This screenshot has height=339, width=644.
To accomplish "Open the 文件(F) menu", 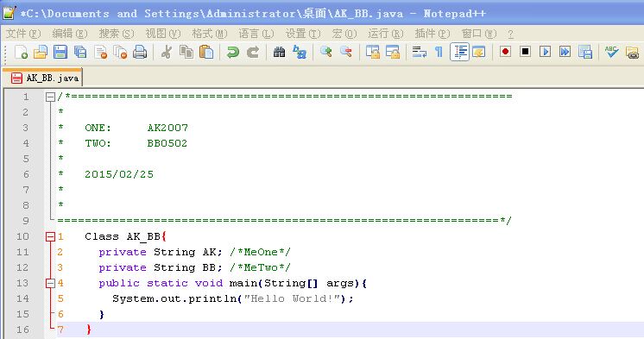I will 23,34.
